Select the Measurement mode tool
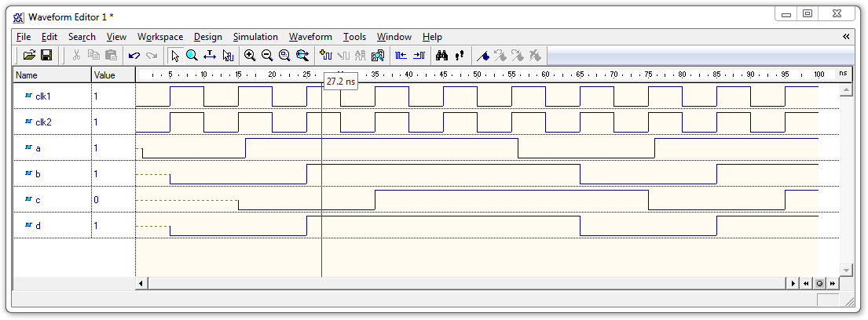This screenshot has height=320, width=868. (x=210, y=55)
